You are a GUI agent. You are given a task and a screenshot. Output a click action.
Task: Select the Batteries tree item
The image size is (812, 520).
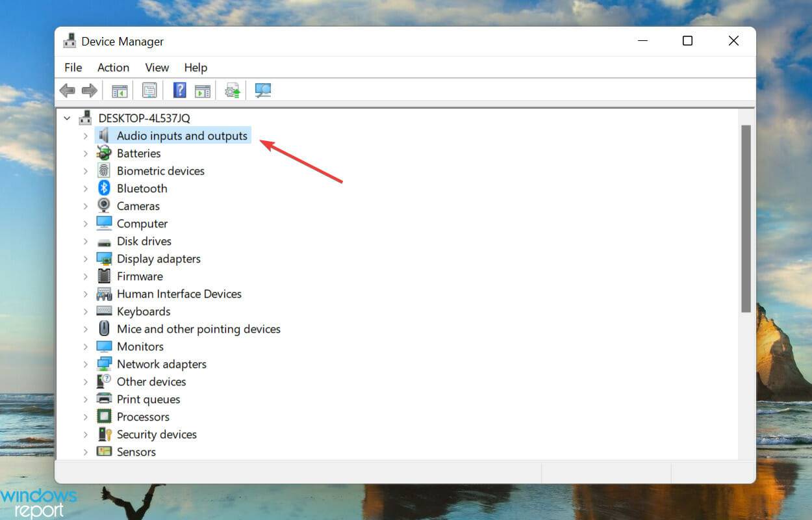click(138, 153)
